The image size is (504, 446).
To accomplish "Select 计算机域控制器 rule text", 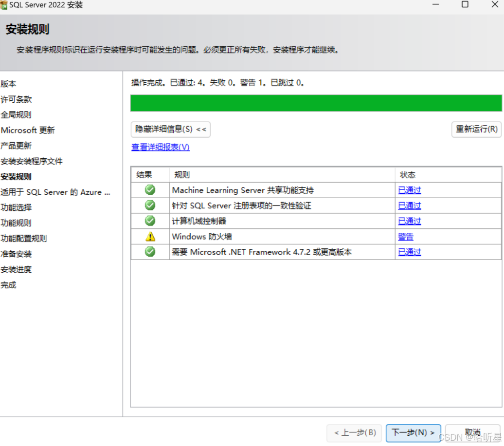I will (199, 221).
